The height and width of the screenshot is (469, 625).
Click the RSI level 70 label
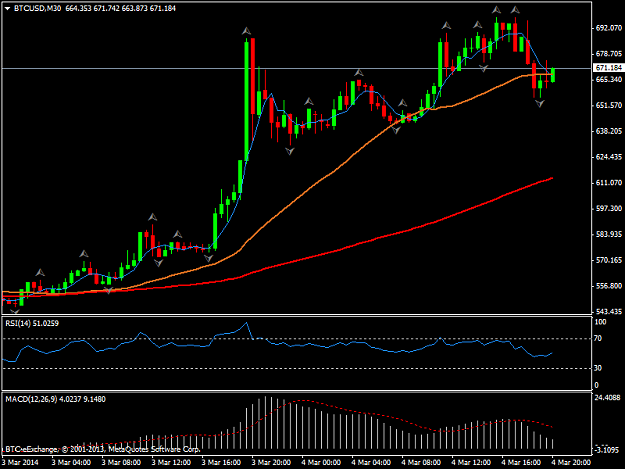click(598, 338)
